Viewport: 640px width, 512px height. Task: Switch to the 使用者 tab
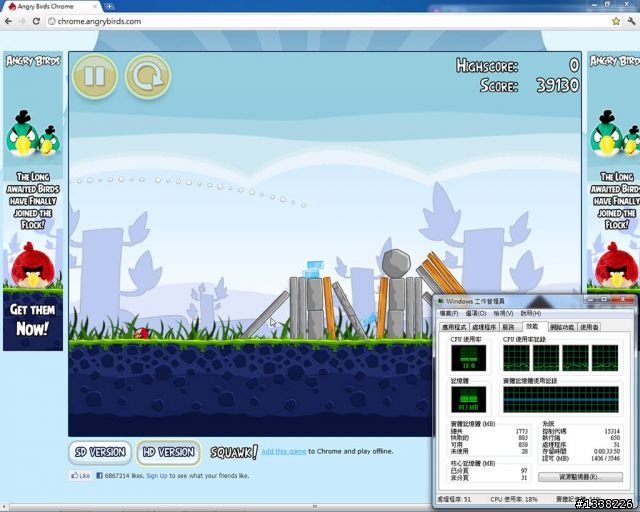(x=589, y=327)
